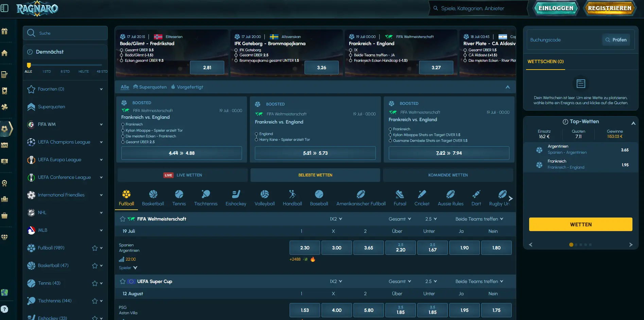The image size is (644, 320).
Task: Switch to the Superquoten filter tab
Action: click(150, 87)
